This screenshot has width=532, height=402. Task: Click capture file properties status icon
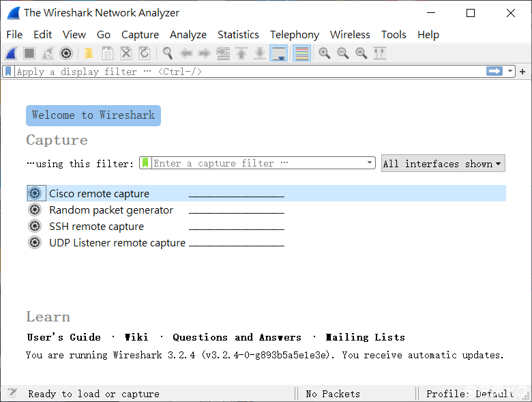pyautogui.click(x=12, y=393)
